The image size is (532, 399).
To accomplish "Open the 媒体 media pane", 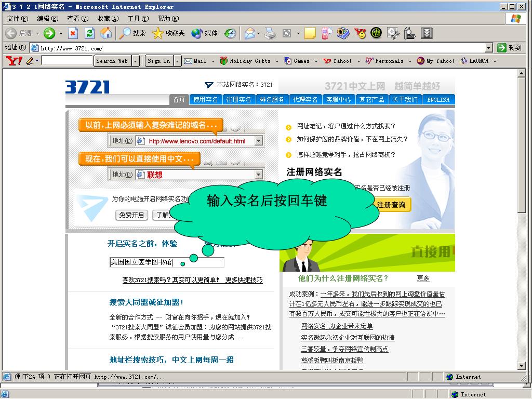I will (204, 33).
